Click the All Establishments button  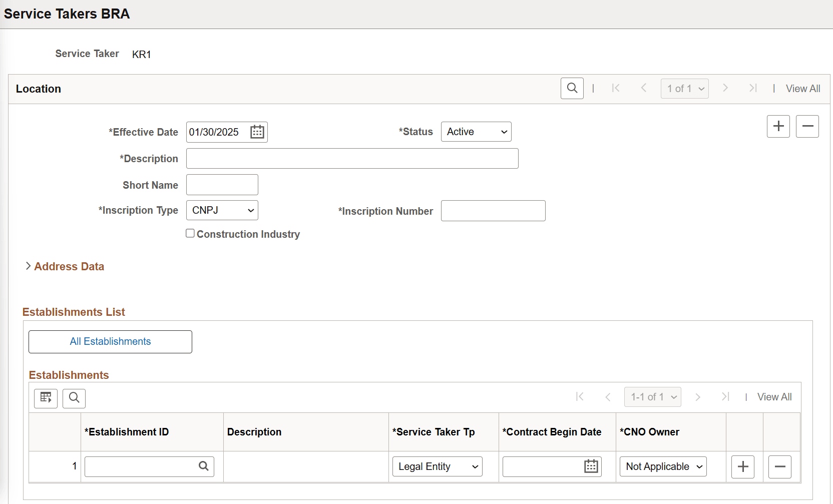110,342
